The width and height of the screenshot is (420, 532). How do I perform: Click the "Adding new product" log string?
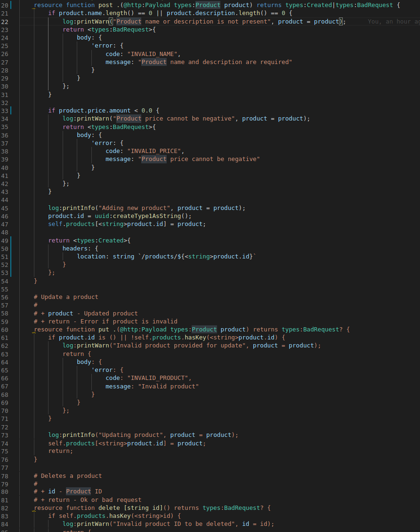tap(135, 208)
